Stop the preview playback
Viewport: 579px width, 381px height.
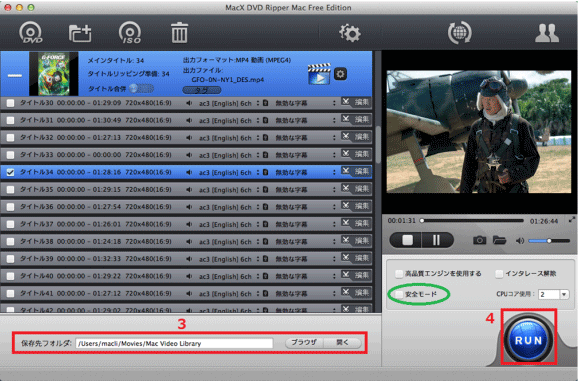point(407,240)
